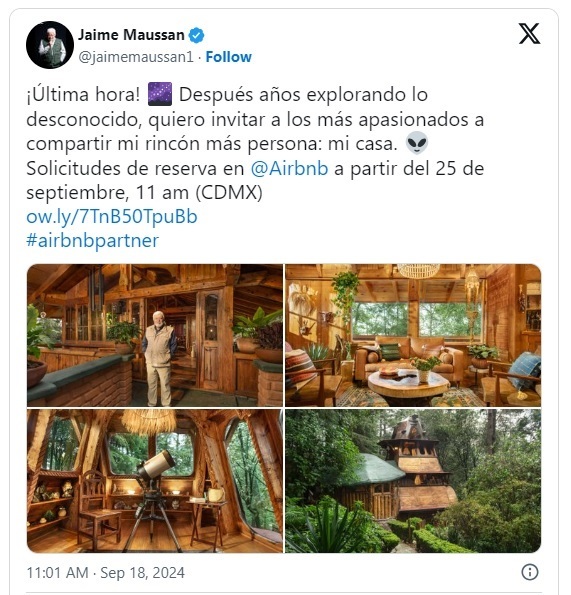Viewport: 571px width, 595px height.
Task: Click the X logo icon
Action: [x=529, y=33]
